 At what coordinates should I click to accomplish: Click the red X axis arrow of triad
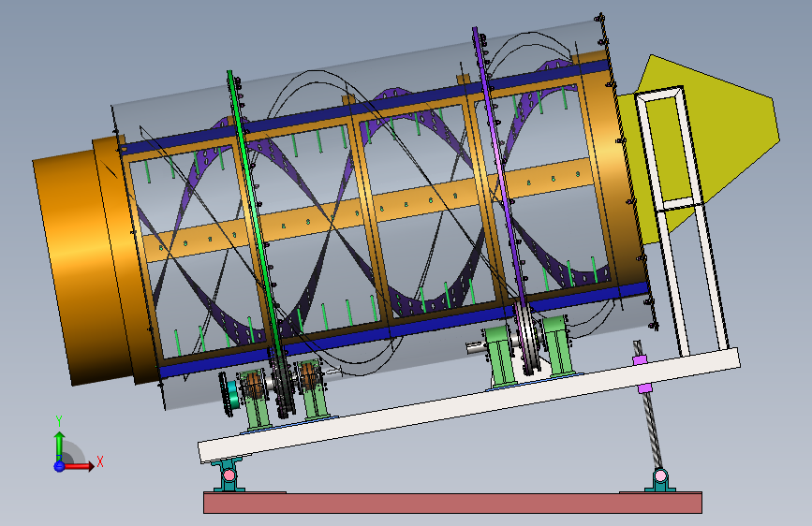pos(79,466)
